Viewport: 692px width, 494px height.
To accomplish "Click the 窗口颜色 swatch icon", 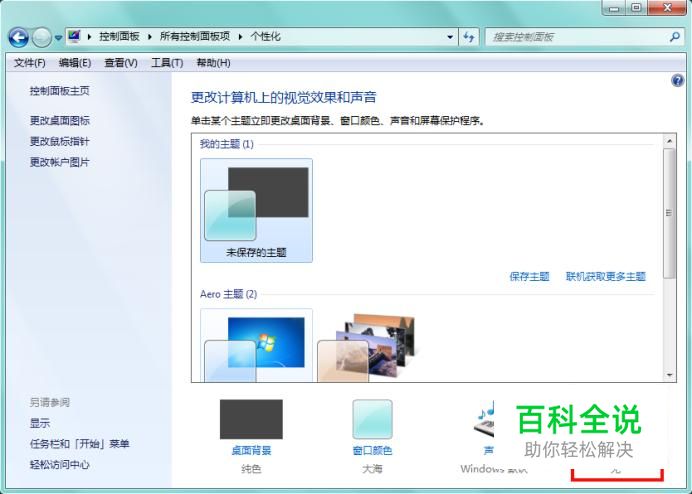I will [372, 419].
